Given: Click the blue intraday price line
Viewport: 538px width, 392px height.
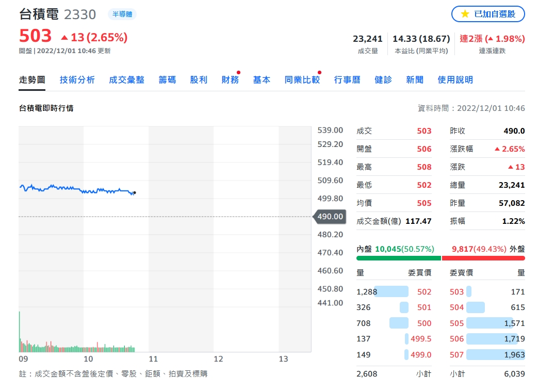Looking at the screenshot, I should pos(76,189).
